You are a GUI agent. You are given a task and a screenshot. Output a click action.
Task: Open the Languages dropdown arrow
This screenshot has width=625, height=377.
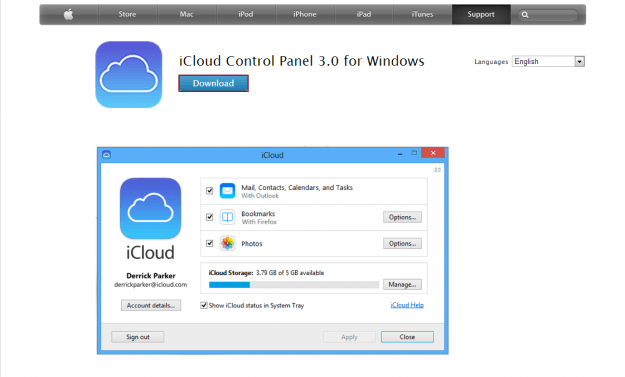click(x=580, y=62)
